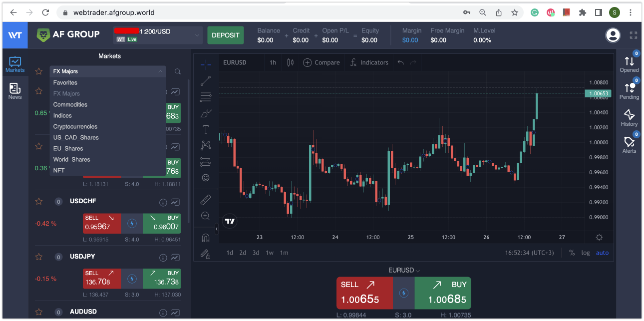Open the Fibonacci and horizontal lines tool

(x=206, y=97)
